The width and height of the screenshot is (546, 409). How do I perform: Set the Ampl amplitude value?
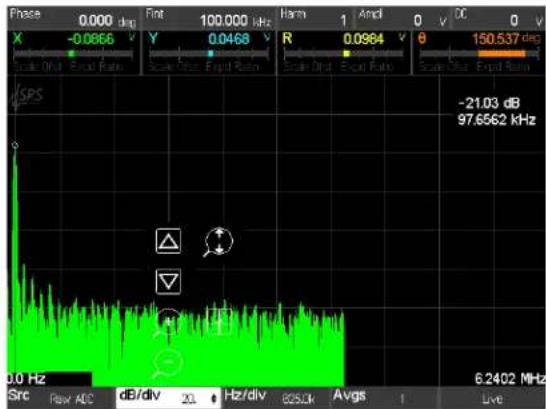403,19
